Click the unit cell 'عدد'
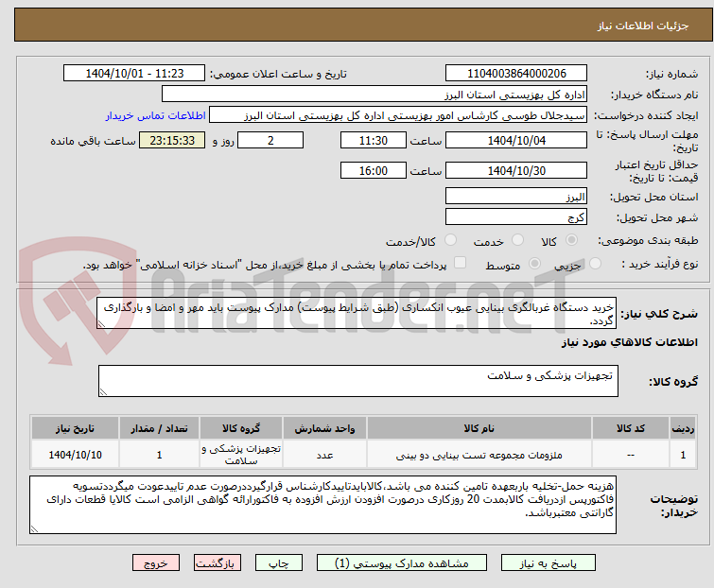 pyautogui.click(x=324, y=455)
